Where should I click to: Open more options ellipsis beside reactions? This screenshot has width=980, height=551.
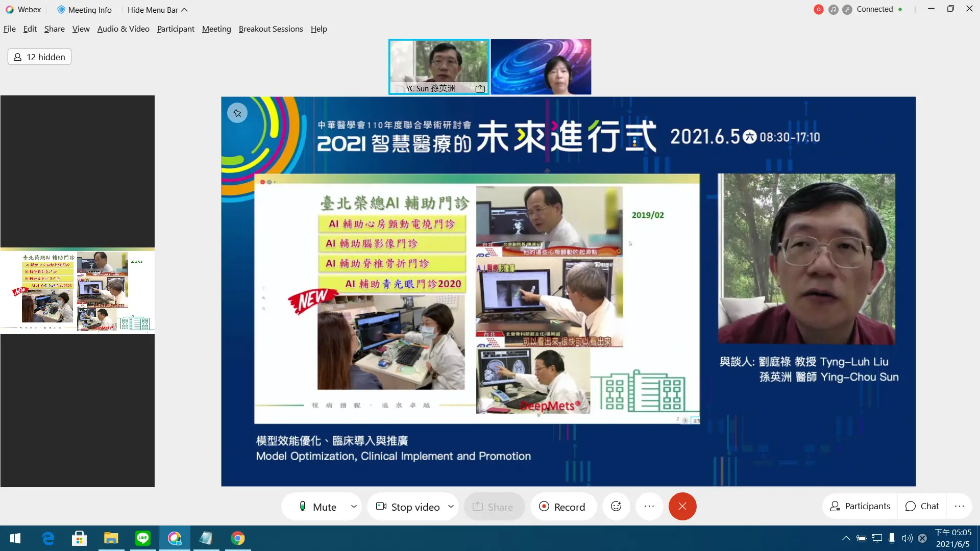pos(649,506)
